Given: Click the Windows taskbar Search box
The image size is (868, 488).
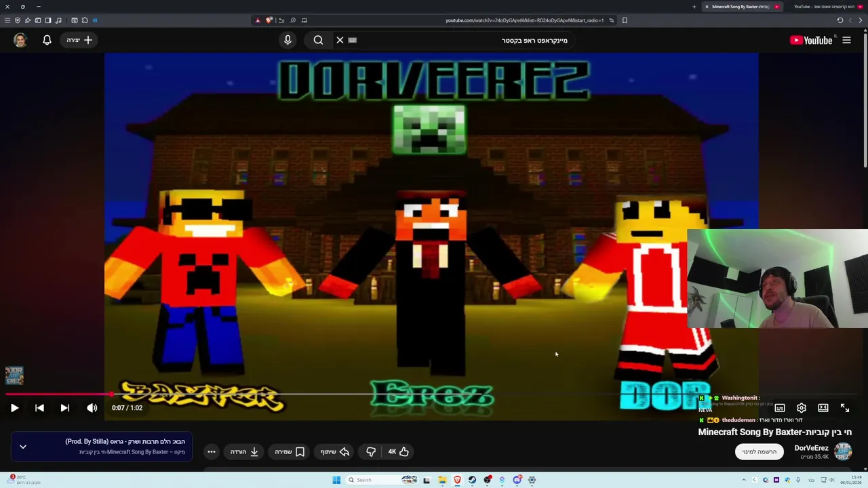Looking at the screenshot, I should pyautogui.click(x=382, y=480).
